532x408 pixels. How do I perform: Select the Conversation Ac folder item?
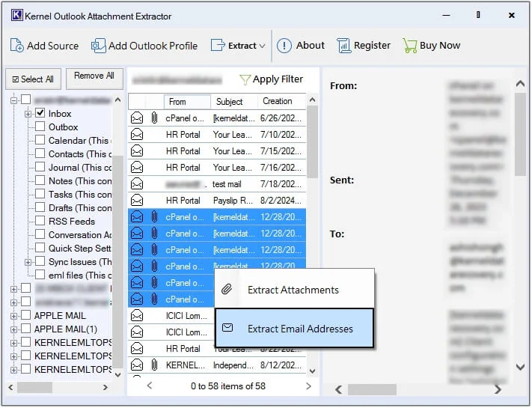coord(80,235)
